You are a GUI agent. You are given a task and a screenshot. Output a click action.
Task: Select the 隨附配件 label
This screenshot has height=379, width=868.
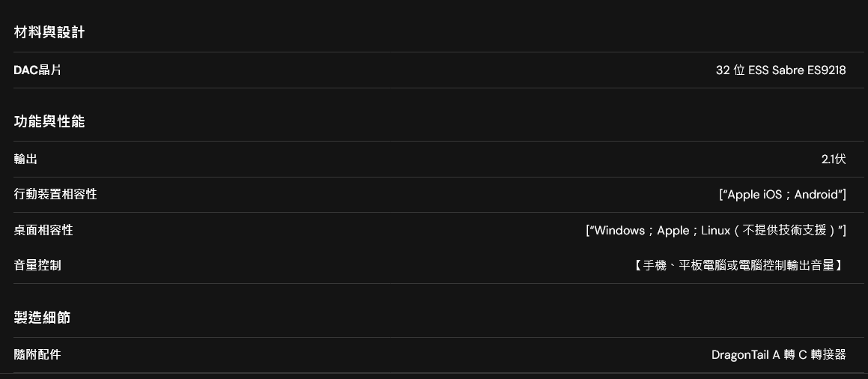pyautogui.click(x=37, y=354)
